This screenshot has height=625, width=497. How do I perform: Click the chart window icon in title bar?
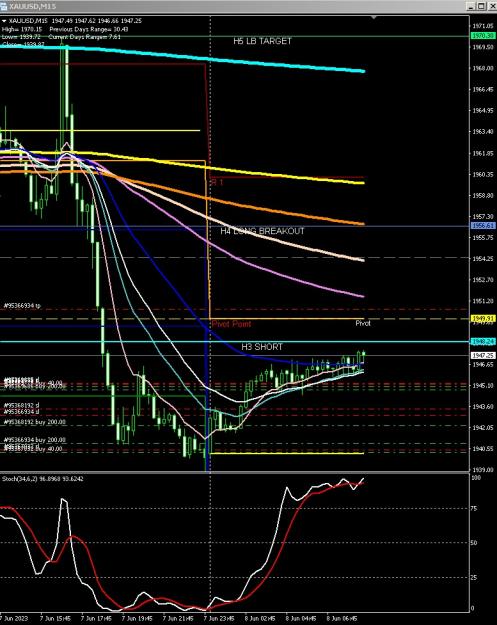[x=4, y=7]
